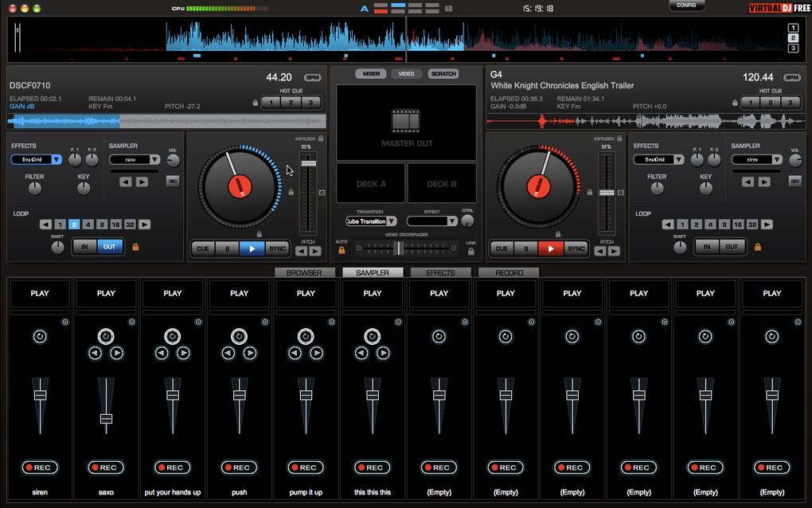Image resolution: width=812 pixels, height=508 pixels.
Task: Switch to the EFFECTS tab
Action: (440, 272)
